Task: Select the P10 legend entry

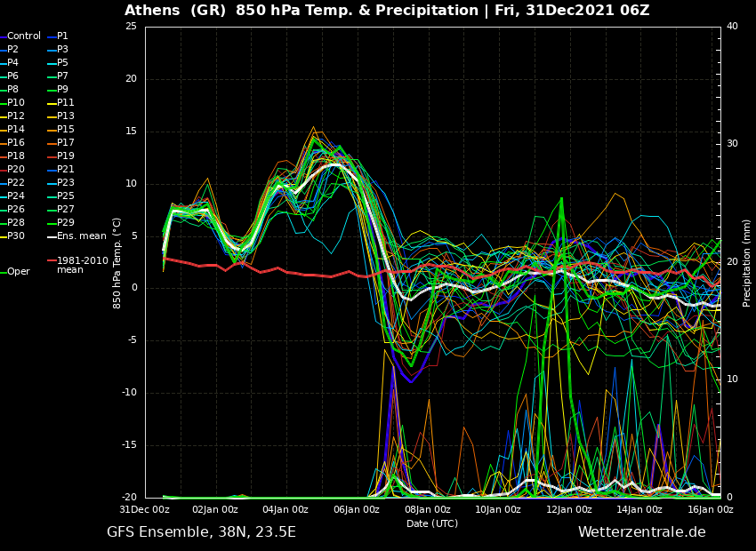Action: 16,103
